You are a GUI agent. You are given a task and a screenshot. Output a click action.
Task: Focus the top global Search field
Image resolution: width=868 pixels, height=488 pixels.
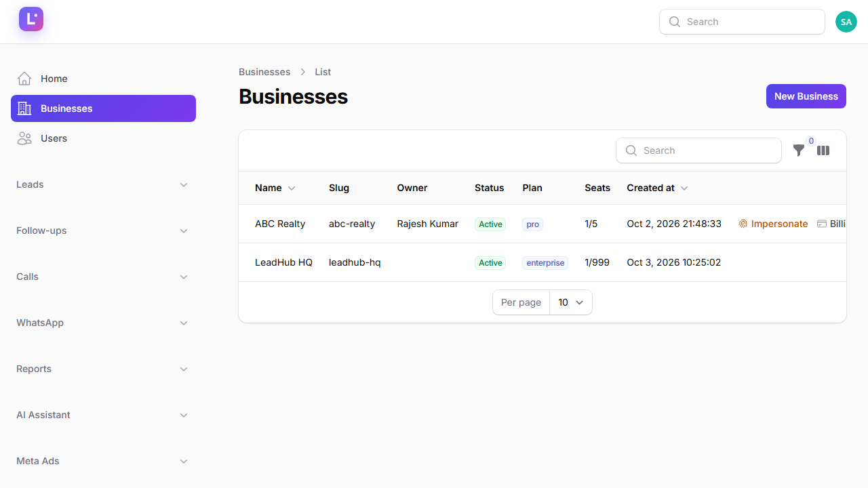pos(742,22)
